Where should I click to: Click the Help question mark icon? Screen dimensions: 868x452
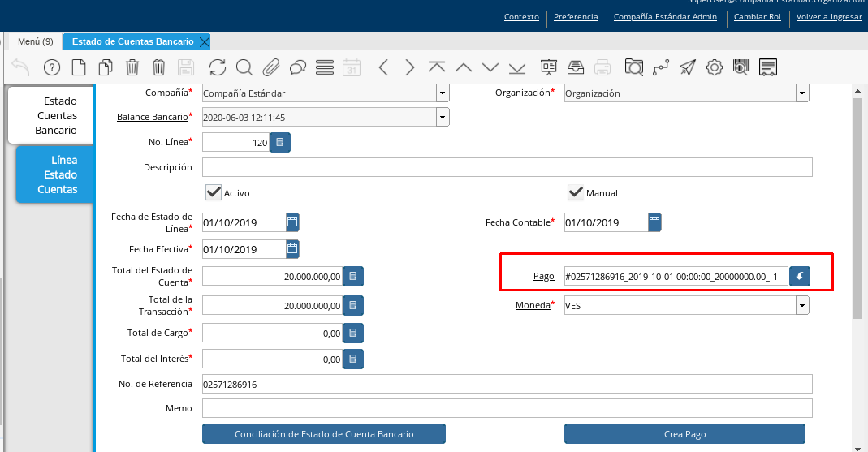(x=52, y=67)
